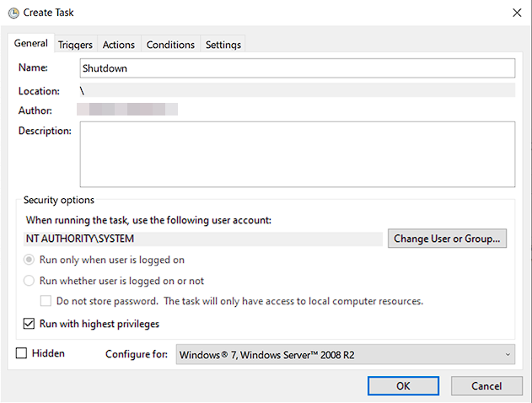Choose Run whether user is logged on or not
532x403 pixels.
[x=30, y=281]
